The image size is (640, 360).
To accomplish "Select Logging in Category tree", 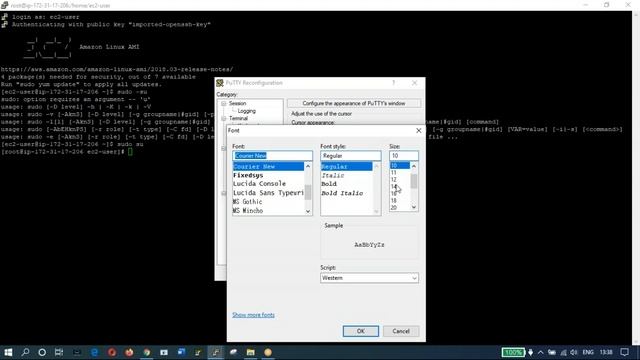I will pyautogui.click(x=247, y=111).
